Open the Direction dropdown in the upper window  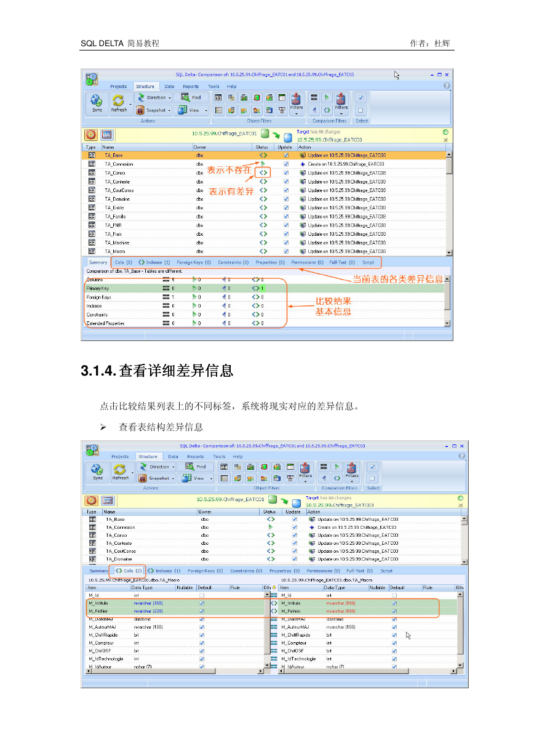153,97
